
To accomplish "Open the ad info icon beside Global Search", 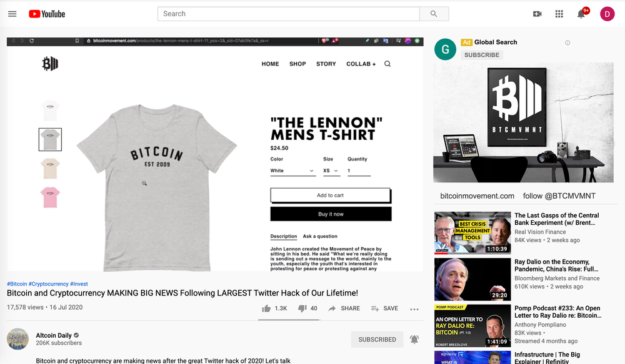I will [567, 42].
